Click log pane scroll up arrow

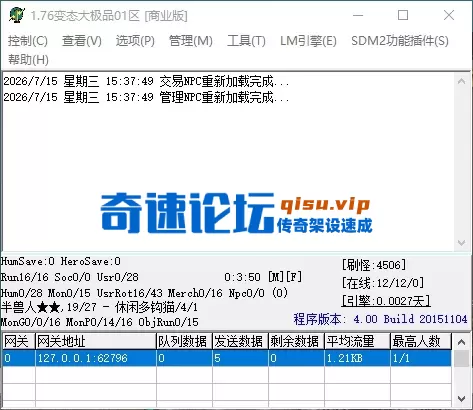coord(461,81)
